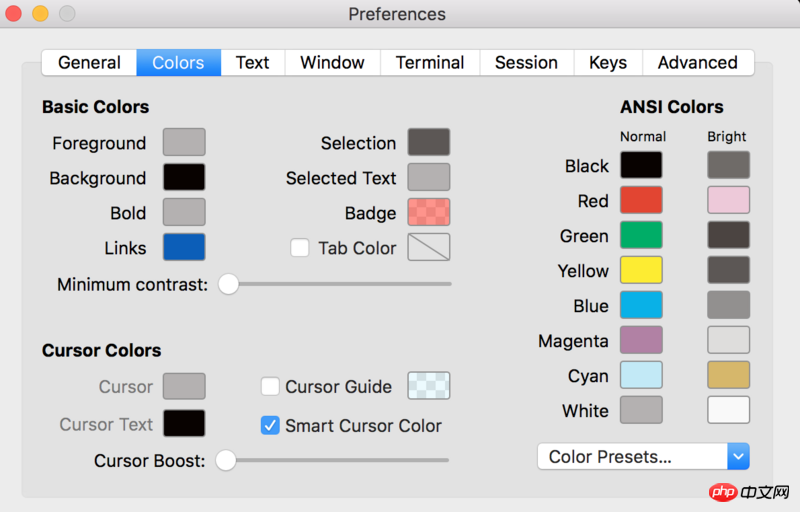Open the Selection color well

[429, 142]
